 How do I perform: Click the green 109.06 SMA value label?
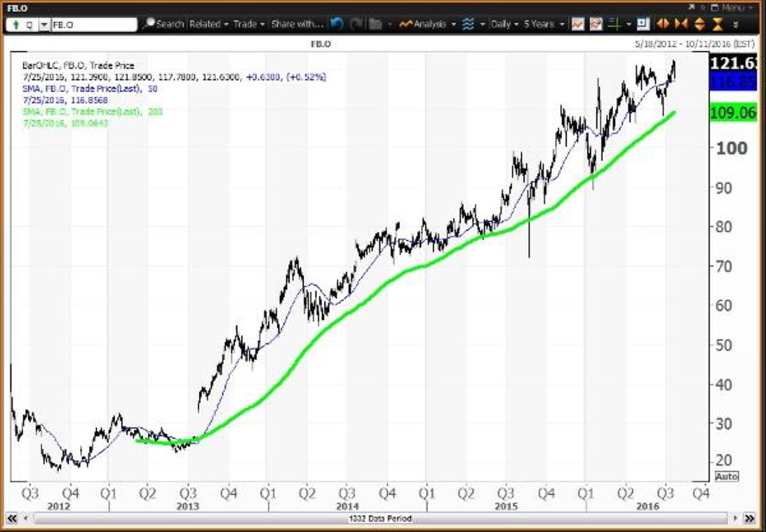click(x=734, y=114)
